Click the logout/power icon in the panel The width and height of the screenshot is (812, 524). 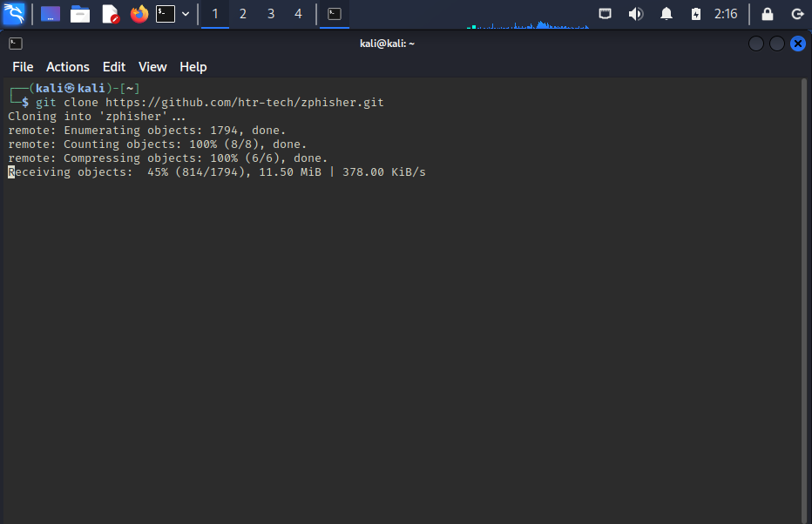point(798,14)
